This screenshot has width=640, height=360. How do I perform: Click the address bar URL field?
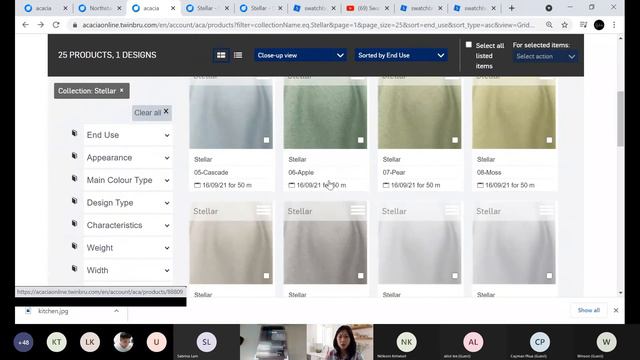coord(308,25)
